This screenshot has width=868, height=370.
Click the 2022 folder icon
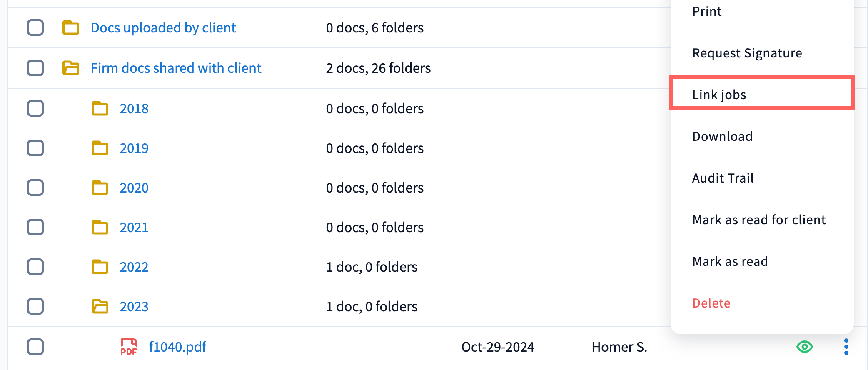100,267
